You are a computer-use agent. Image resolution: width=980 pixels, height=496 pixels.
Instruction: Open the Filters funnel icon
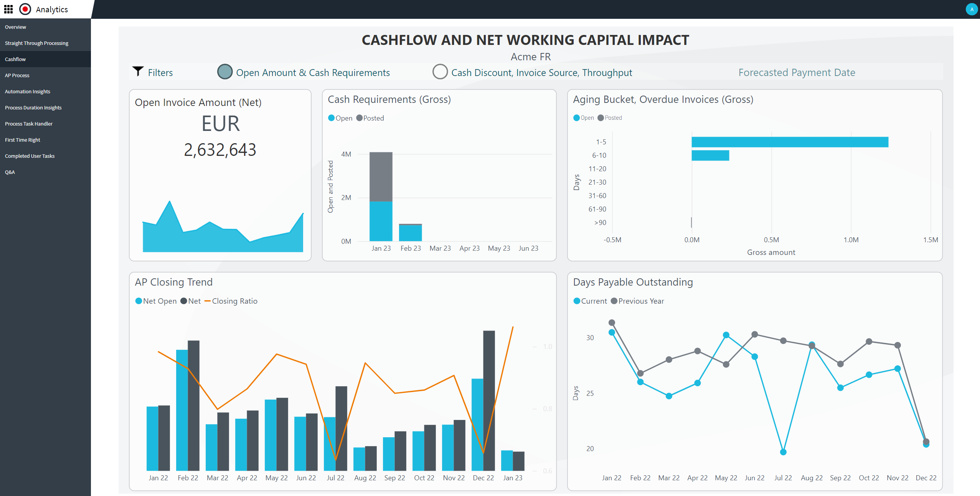tap(138, 71)
